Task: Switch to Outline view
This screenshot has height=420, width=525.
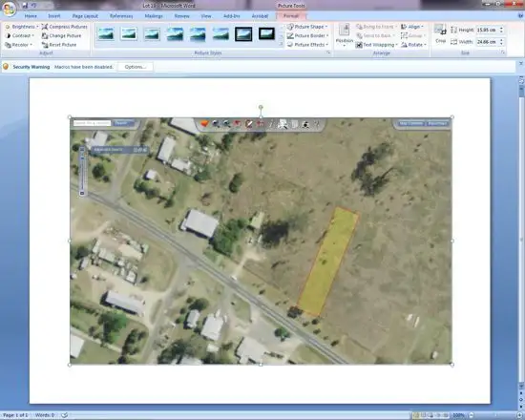Action: coord(438,415)
